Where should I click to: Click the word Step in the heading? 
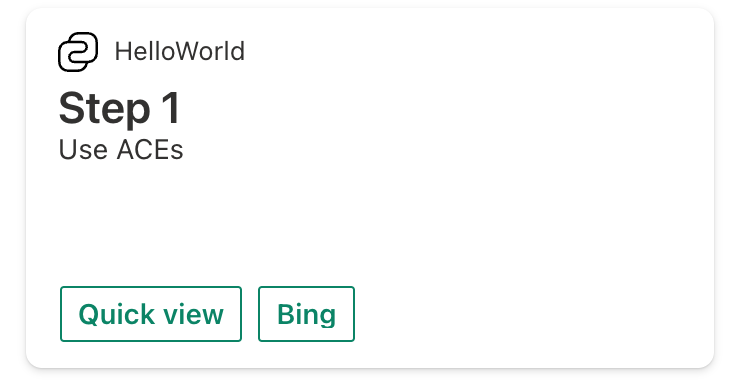(104, 109)
